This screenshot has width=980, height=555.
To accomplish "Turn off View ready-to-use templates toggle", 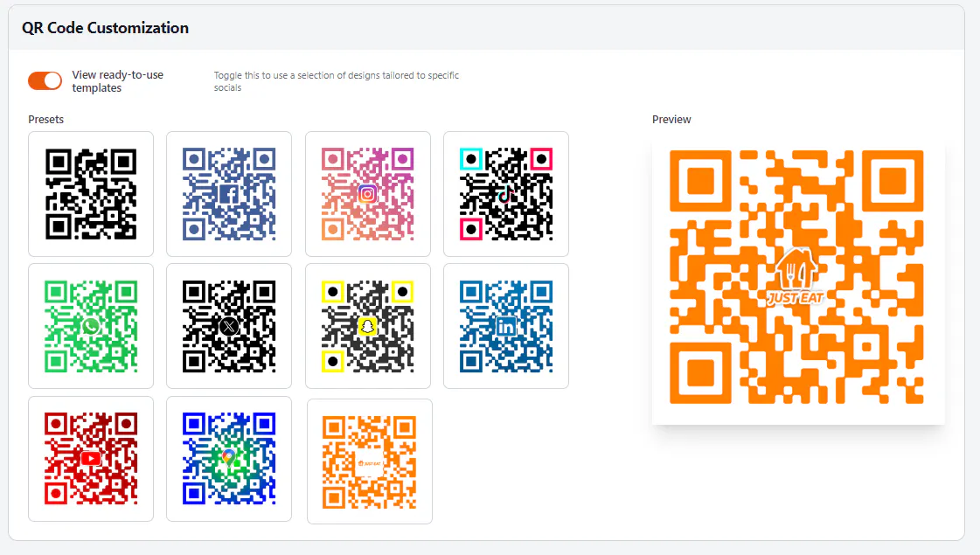I will click(45, 80).
